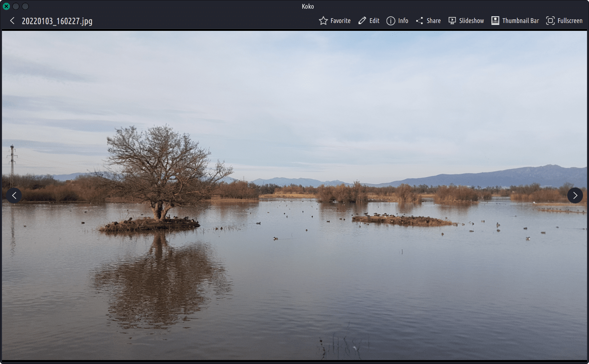Click the Thumbnail Bar icon
This screenshot has width=589, height=364.
pyautogui.click(x=495, y=21)
